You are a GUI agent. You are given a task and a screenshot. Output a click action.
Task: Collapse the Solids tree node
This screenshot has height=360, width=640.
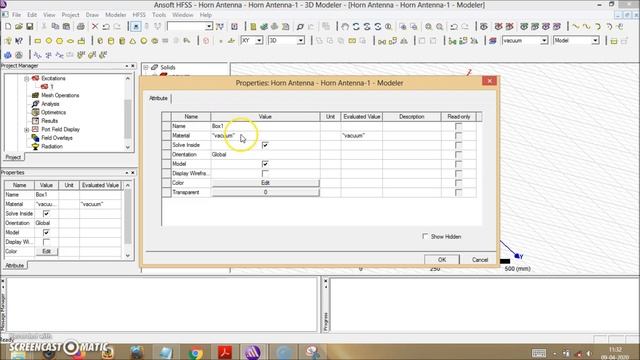(146, 67)
